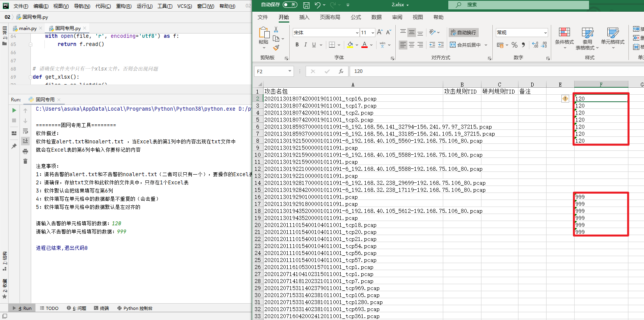The height and width of the screenshot is (320, 644).
Task: Open the 运行(U) menu in PyCharm
Action: [x=145, y=6]
